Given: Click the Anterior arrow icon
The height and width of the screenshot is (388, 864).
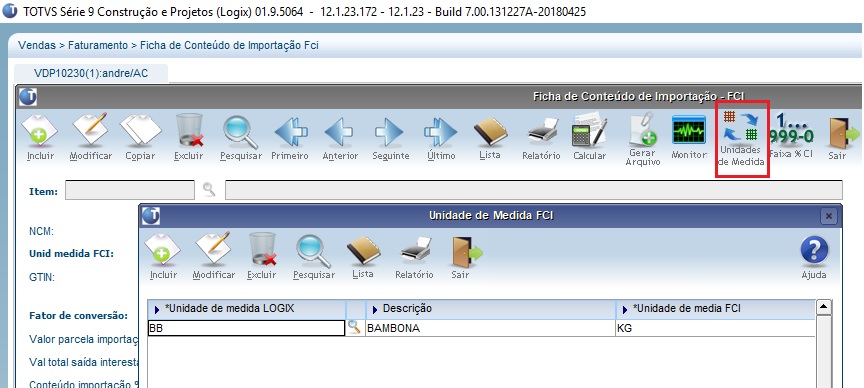Looking at the screenshot, I should tap(340, 138).
